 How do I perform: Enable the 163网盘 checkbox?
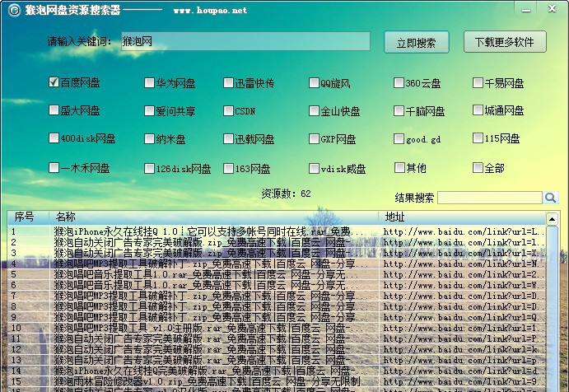pyautogui.click(x=228, y=169)
